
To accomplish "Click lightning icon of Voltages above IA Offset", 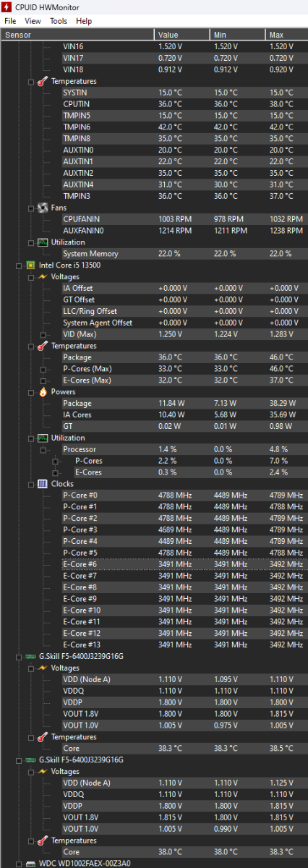I will click(x=43, y=277).
